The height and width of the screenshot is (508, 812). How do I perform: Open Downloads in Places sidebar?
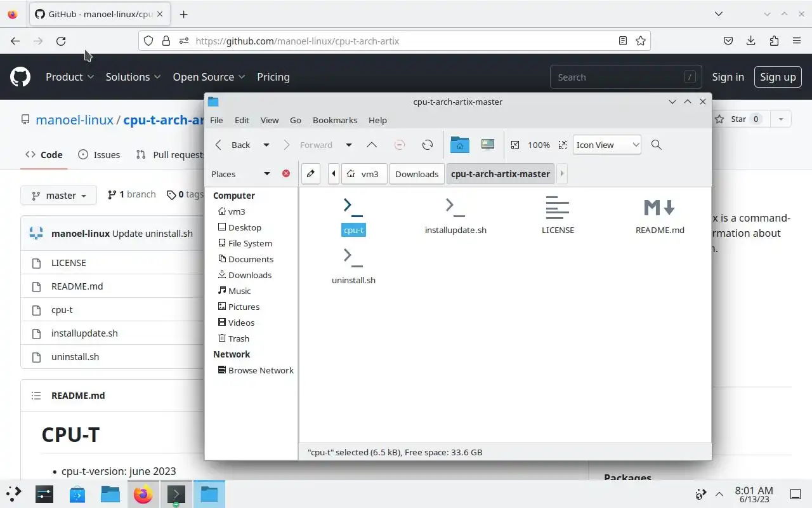coord(245,275)
